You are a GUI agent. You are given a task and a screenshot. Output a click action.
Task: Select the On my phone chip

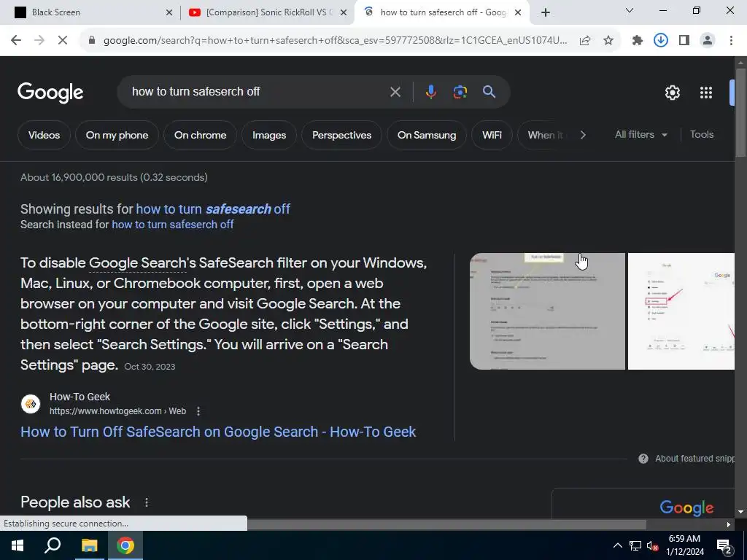pyautogui.click(x=117, y=135)
